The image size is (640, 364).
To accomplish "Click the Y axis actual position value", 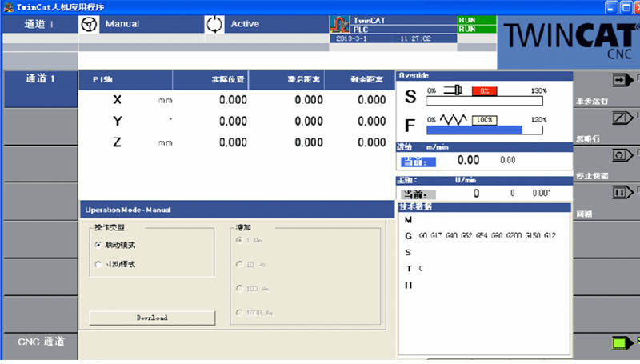I will click(x=233, y=121).
